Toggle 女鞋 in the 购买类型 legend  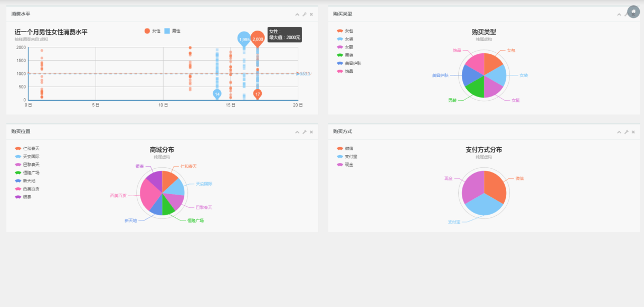click(x=345, y=47)
